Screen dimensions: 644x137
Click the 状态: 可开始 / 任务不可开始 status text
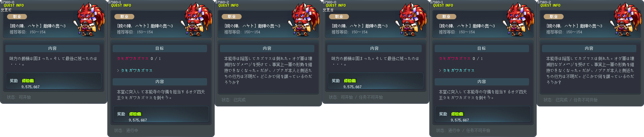(356, 97)
